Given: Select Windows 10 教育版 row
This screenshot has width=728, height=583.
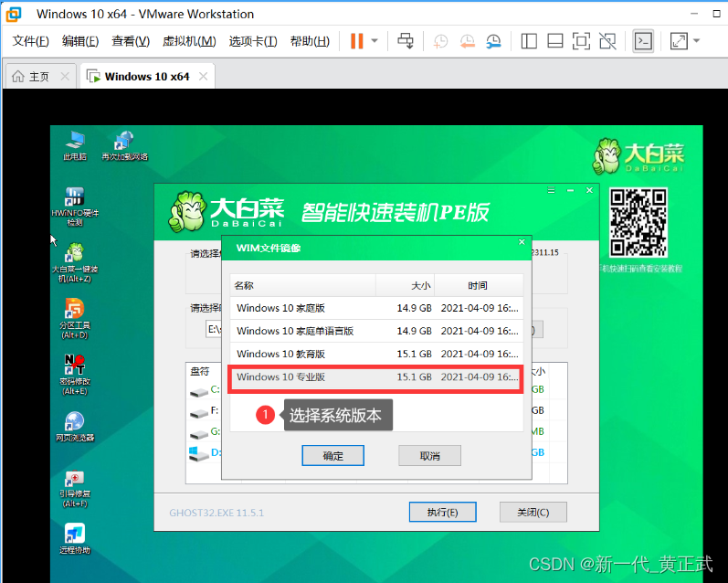Looking at the screenshot, I should tap(376, 354).
